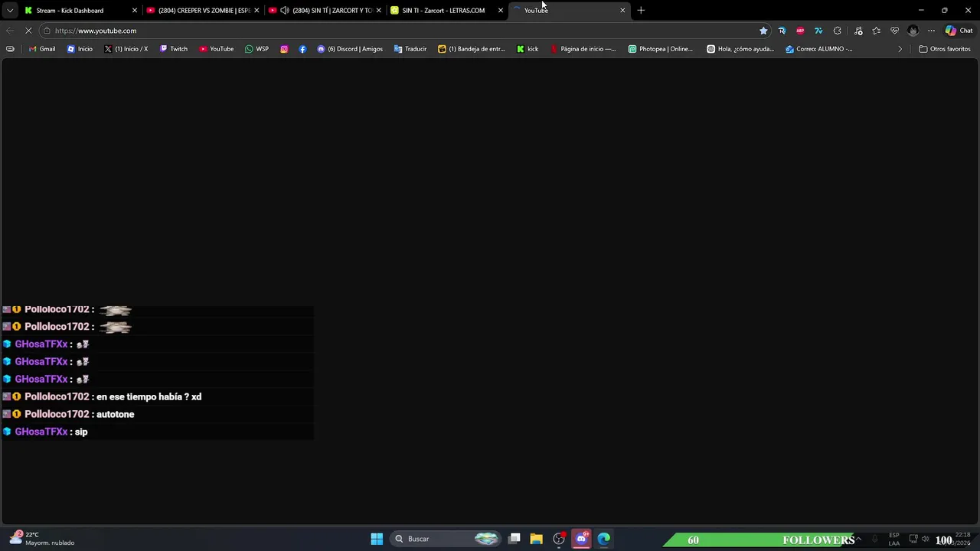Open the Instagram bookmark icon

pos(284,49)
